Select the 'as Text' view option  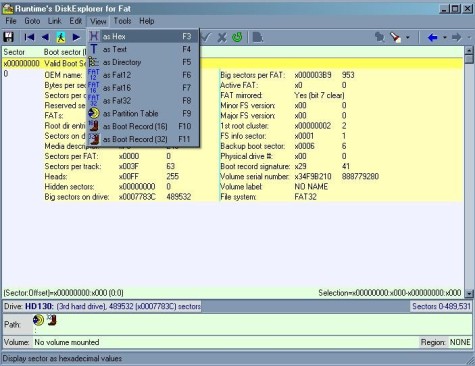point(143,49)
